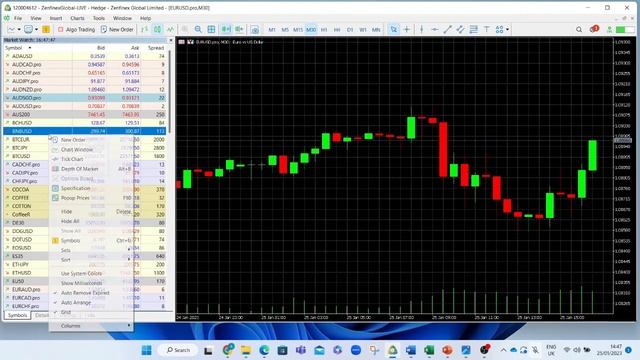Select the ADAUSD row

point(85,56)
